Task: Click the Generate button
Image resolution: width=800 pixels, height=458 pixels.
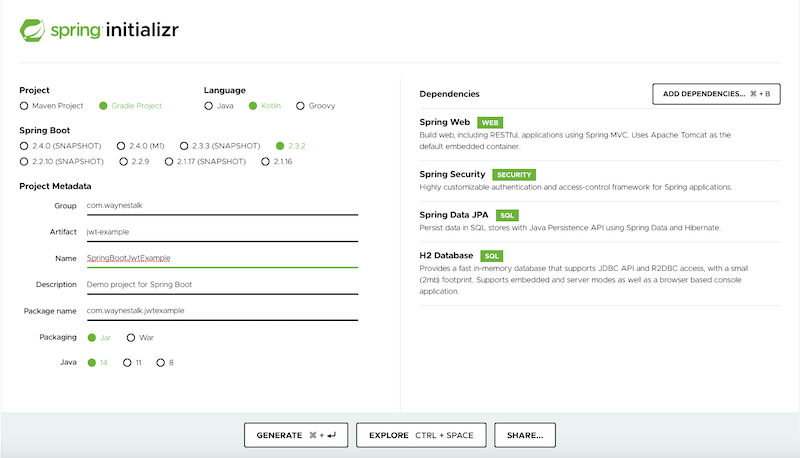Action: (296, 435)
